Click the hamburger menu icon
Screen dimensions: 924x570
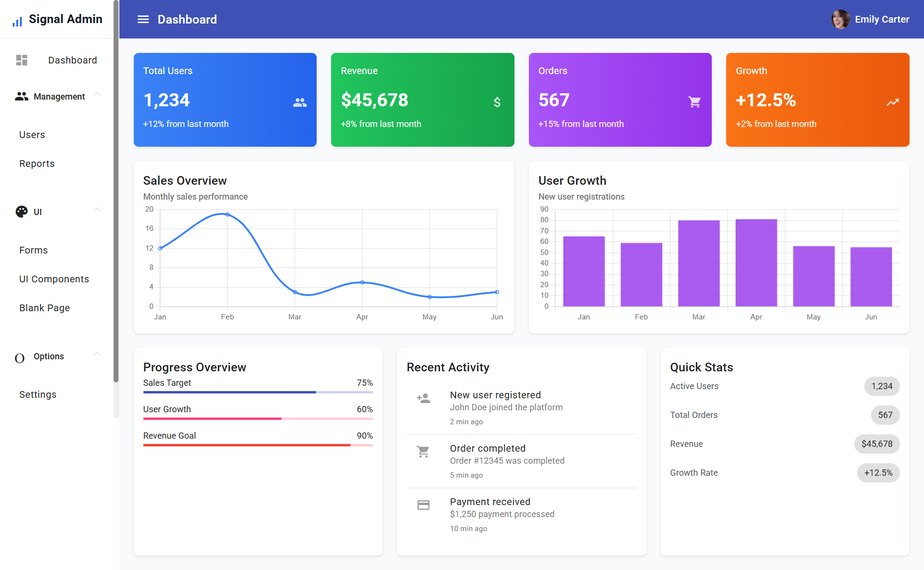tap(143, 19)
